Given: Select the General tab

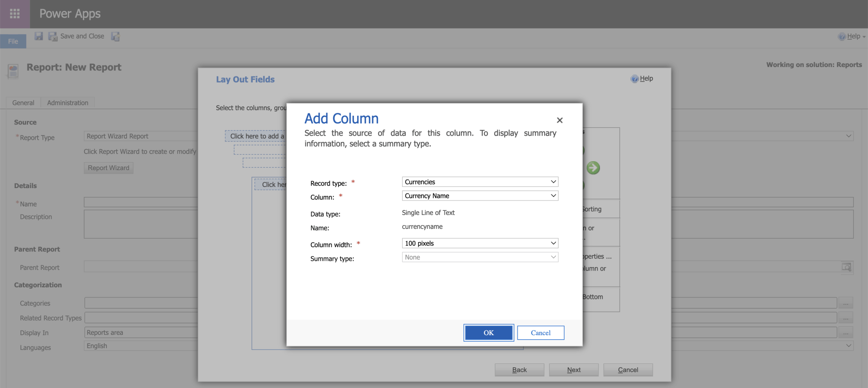Looking at the screenshot, I should (x=23, y=103).
